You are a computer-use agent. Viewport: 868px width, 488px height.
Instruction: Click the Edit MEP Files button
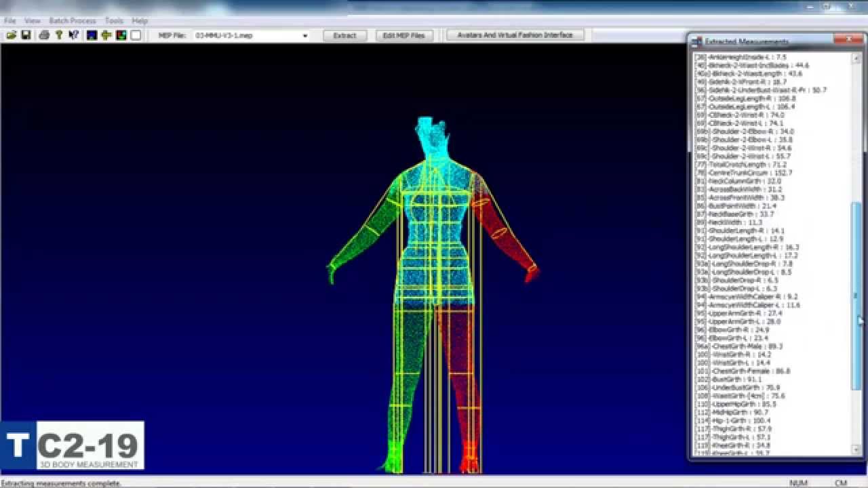coord(404,35)
